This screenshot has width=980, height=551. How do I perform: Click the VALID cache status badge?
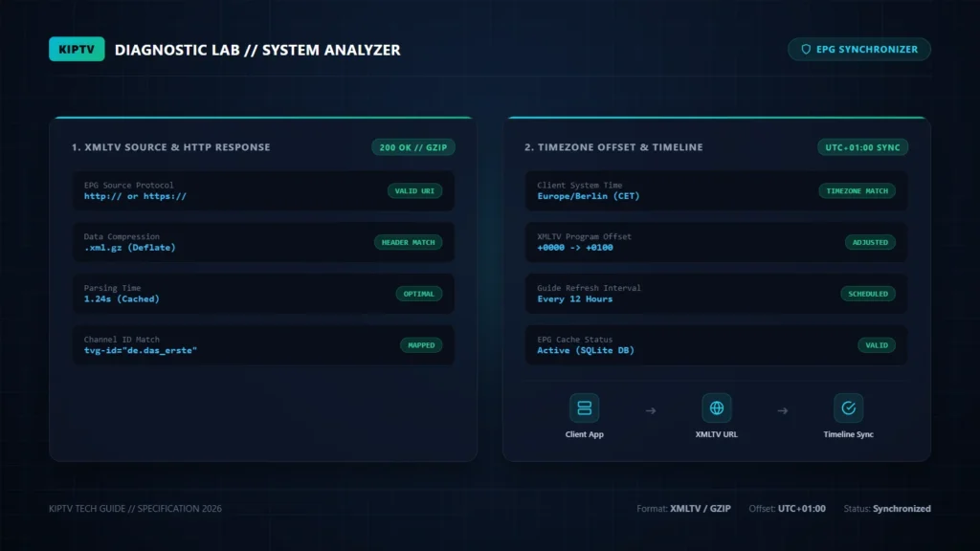877,344
